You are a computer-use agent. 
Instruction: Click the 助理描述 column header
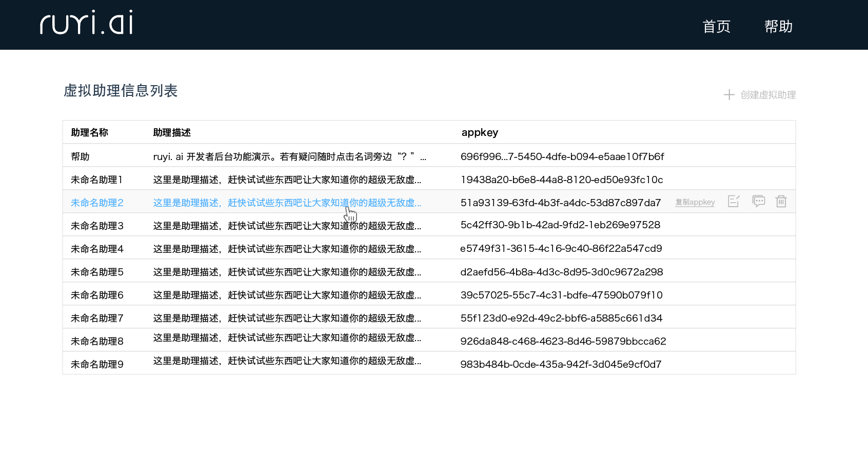172,132
